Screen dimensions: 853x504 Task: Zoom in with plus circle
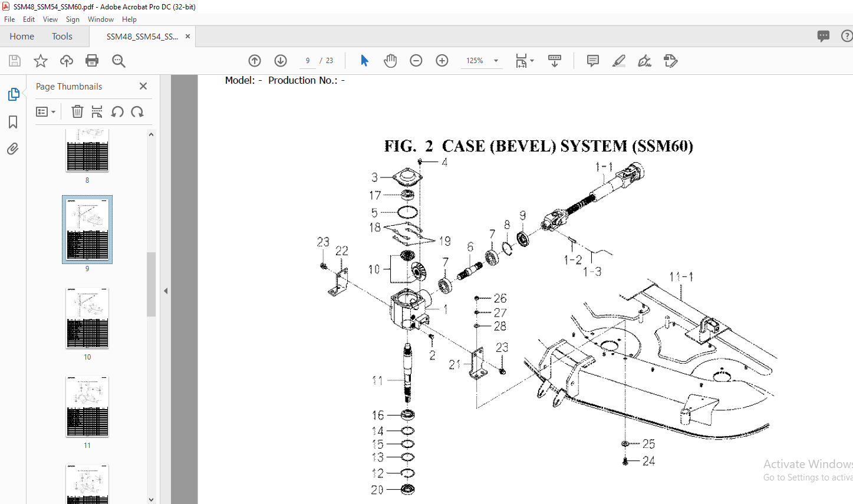(x=442, y=61)
